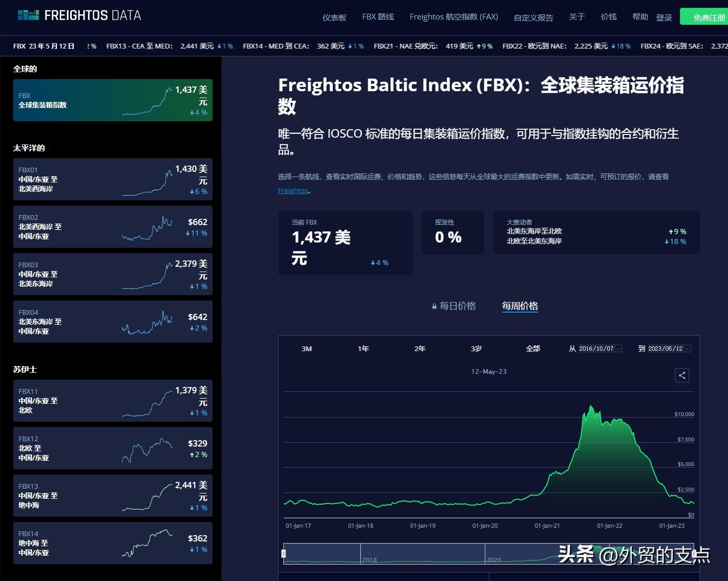728x581 pixels.
Task: Go to Freightos 航空指数 (FAX) page
Action: click(x=454, y=17)
